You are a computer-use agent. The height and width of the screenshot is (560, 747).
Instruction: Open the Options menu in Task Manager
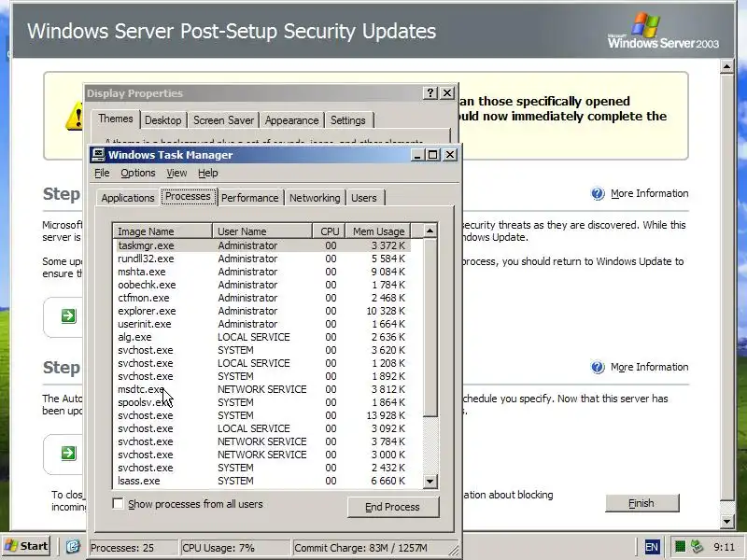(x=137, y=173)
